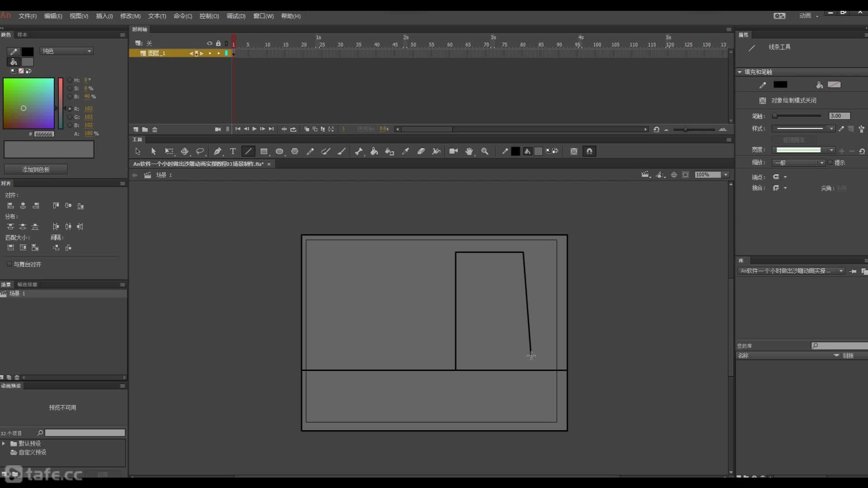Select the Paint Bucket tool
Viewport: 868px width, 488px height.
[374, 151]
